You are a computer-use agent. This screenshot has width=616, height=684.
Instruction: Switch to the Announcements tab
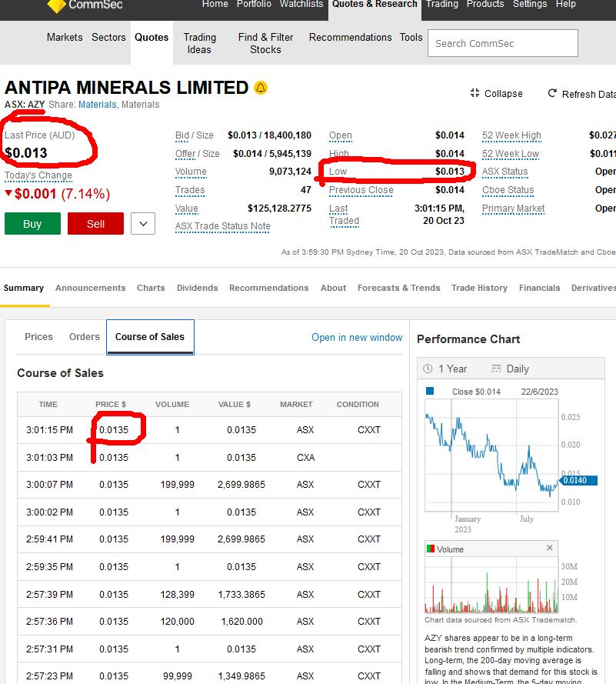[90, 288]
